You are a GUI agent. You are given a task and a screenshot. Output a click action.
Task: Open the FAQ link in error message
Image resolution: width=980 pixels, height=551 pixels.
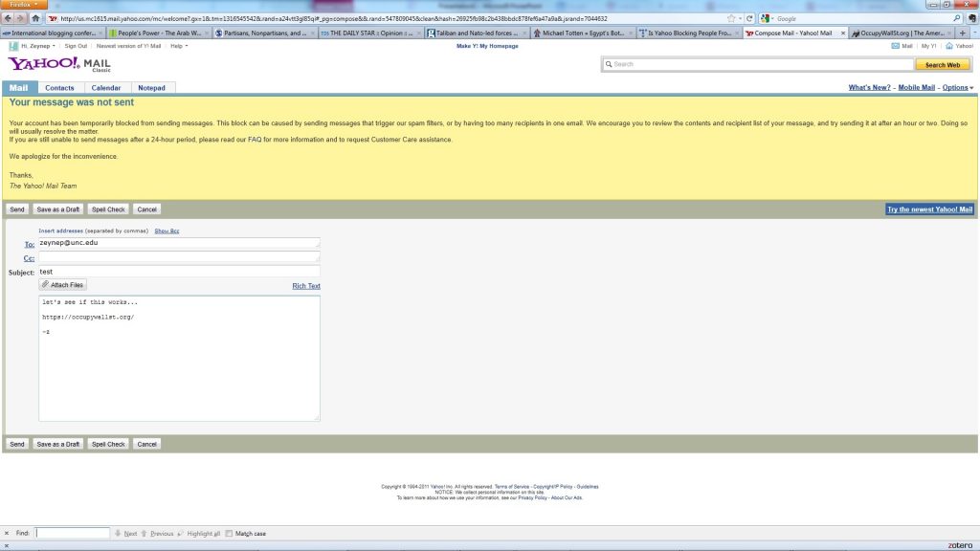click(255, 140)
